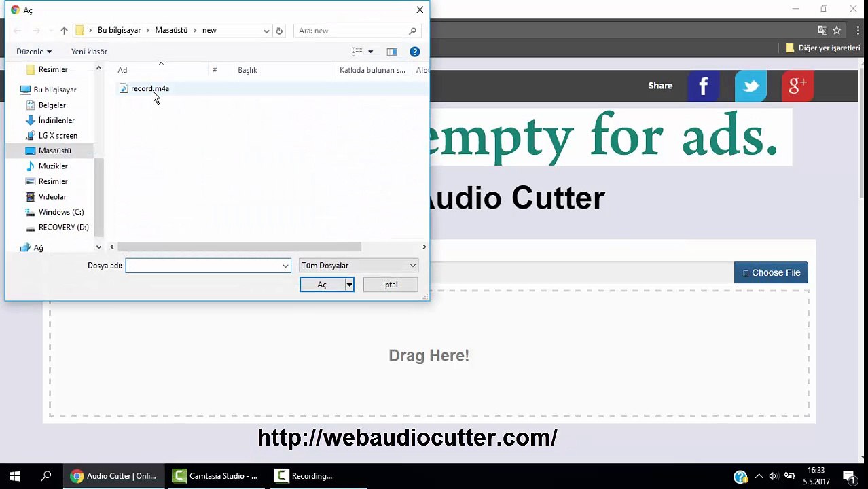
Task: Switch to the Recording taskbar item
Action: point(319,476)
